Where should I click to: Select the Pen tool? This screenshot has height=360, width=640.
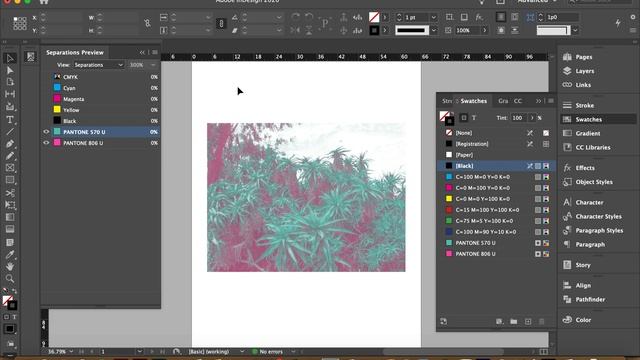[10, 144]
